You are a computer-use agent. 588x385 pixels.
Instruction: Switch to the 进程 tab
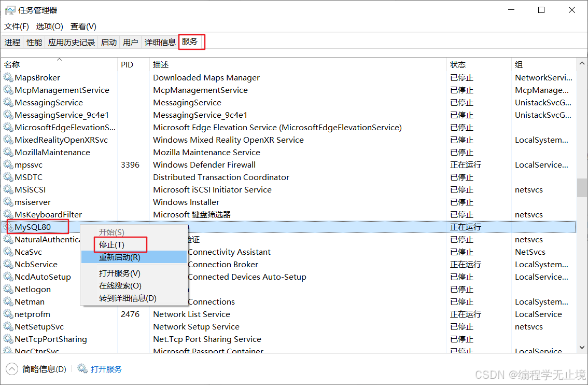[12, 43]
